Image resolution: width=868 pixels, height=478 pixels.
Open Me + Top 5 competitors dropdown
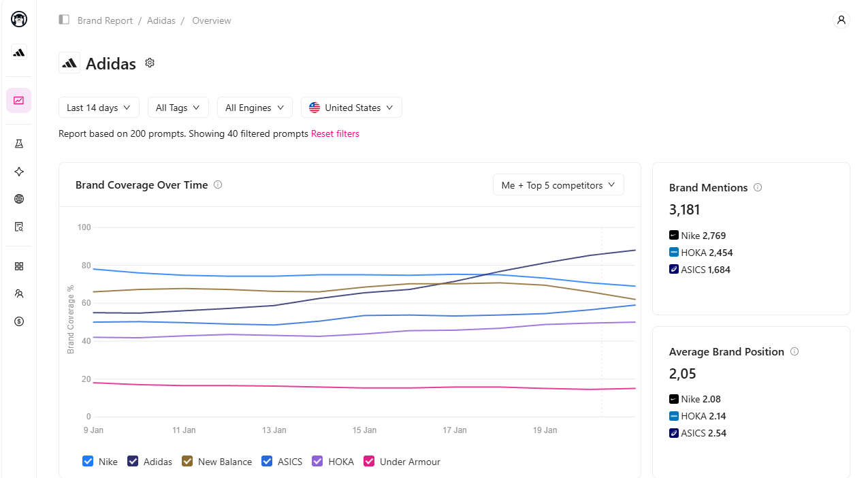click(558, 185)
